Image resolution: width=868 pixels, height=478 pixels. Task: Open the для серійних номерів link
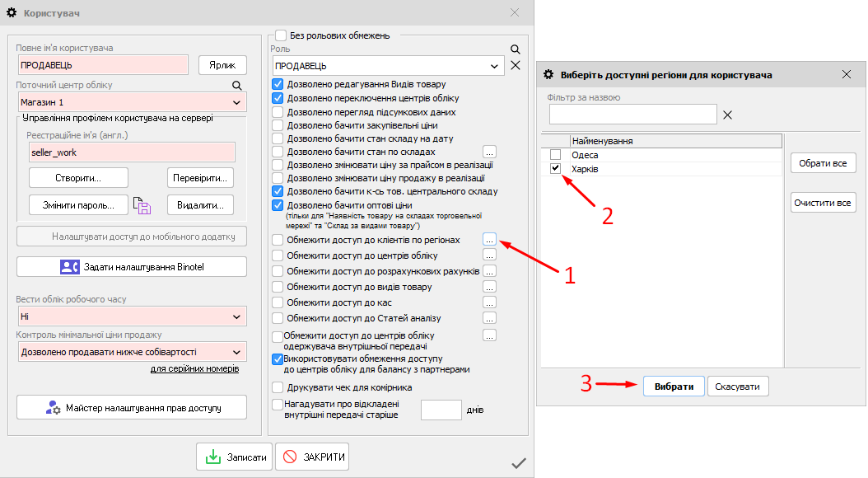click(194, 368)
